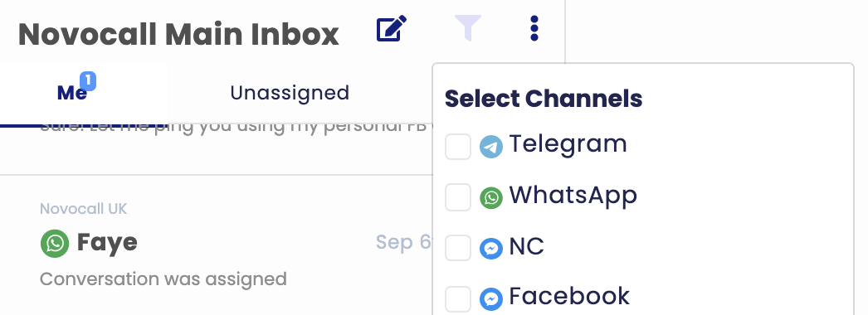
Task: Click the Telegram paper-plane icon
Action: click(x=491, y=147)
